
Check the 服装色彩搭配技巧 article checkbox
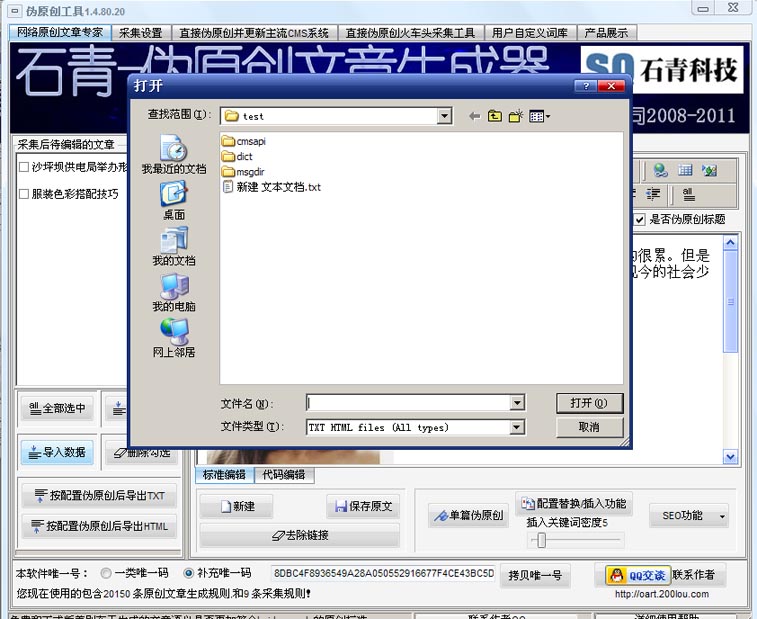[x=23, y=194]
